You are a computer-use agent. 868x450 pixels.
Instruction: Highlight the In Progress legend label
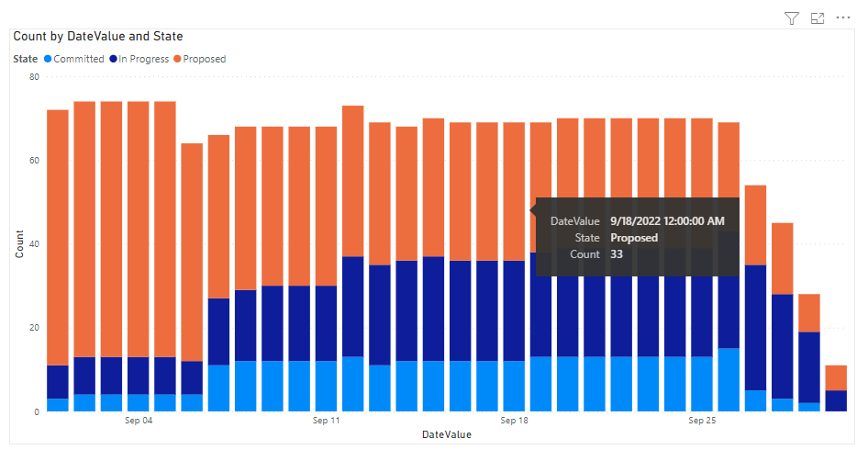point(144,59)
